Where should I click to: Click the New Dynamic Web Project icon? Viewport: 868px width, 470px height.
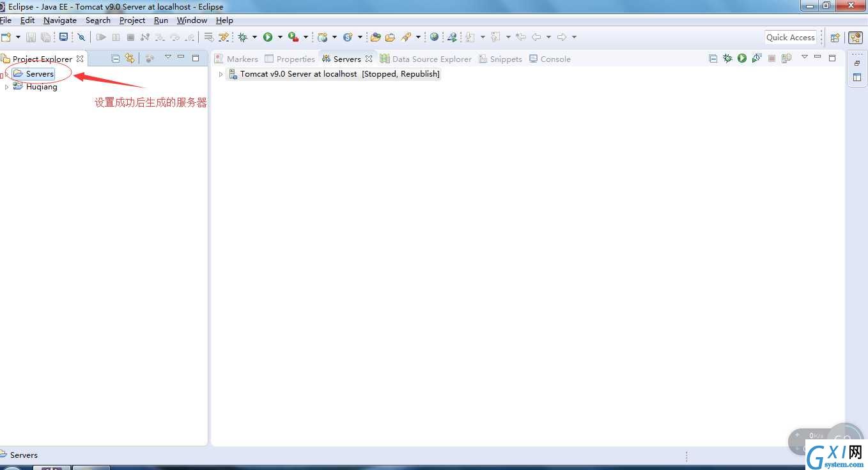click(323, 37)
